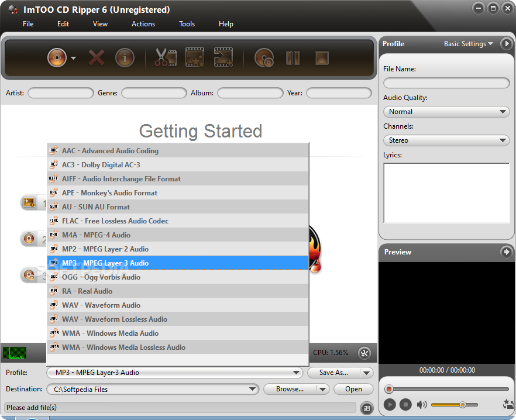516x420 pixels.
Task: Open the Audio Quality dropdown showing Normal
Action: tap(446, 112)
